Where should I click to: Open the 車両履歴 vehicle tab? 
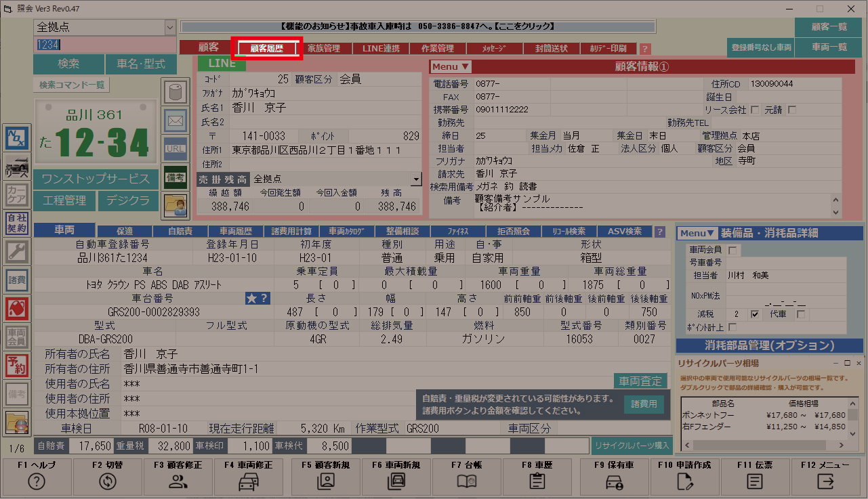coord(235,232)
